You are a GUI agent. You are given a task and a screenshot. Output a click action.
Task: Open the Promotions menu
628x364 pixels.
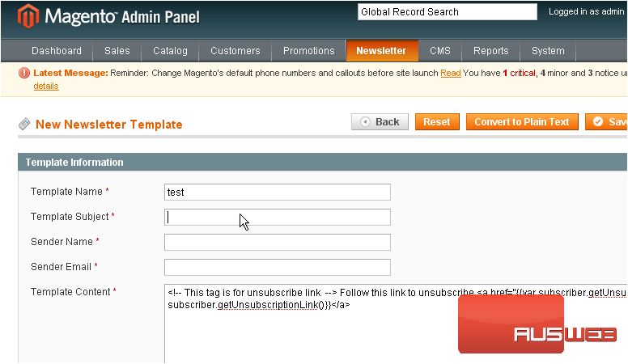308,51
